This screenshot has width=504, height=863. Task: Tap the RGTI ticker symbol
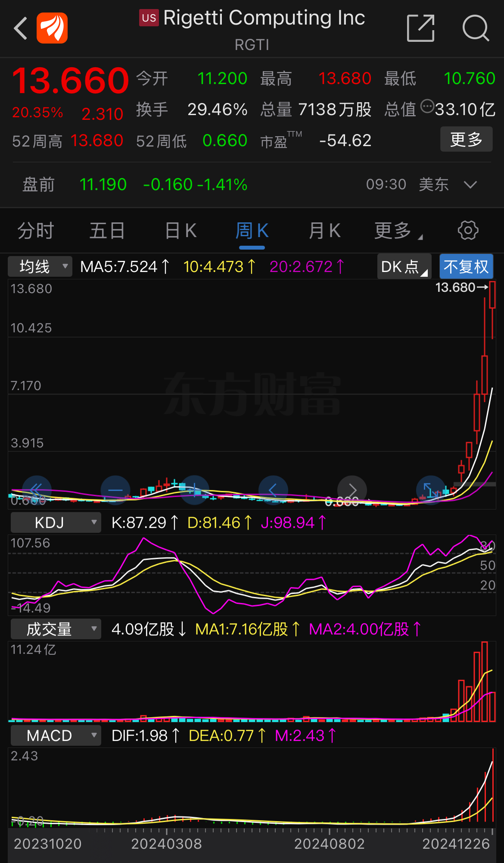point(252,45)
